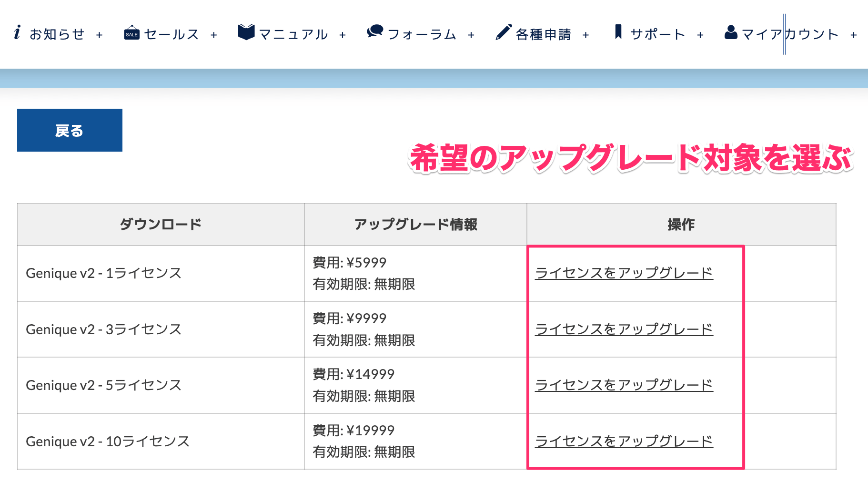This screenshot has width=868, height=493.
Task: Click 有効期限: 無期限 in the ¥5999 row
Action: (x=364, y=284)
